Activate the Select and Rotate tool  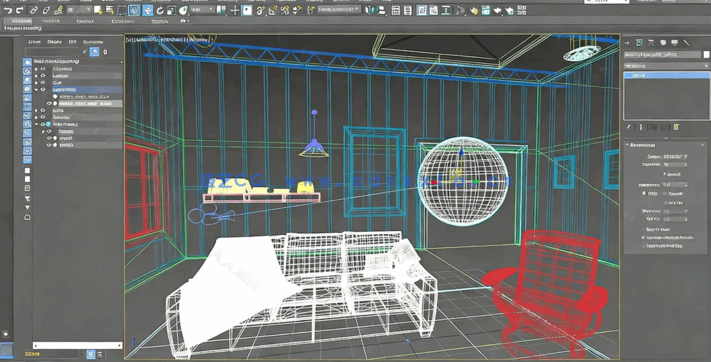click(x=160, y=10)
